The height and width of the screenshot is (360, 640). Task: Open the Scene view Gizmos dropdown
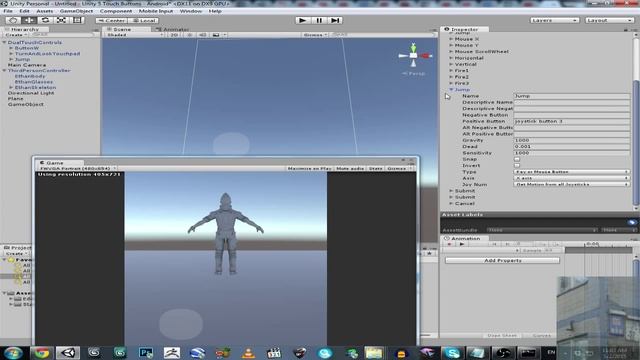pos(315,35)
